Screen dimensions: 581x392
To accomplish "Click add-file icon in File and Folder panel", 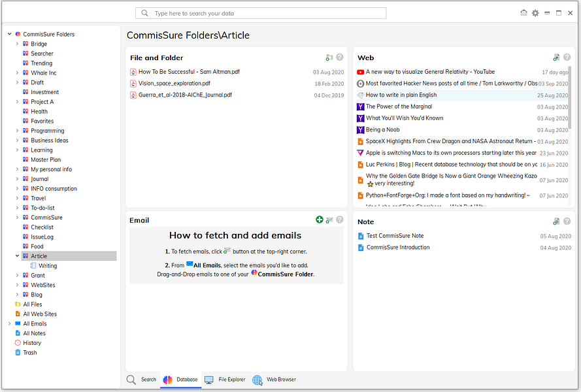I will 329,57.
